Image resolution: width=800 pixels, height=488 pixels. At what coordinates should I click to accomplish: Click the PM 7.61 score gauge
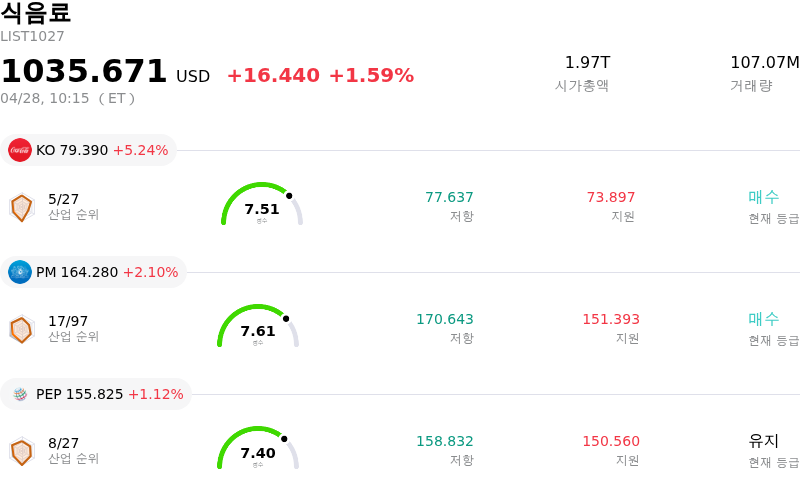tap(258, 327)
